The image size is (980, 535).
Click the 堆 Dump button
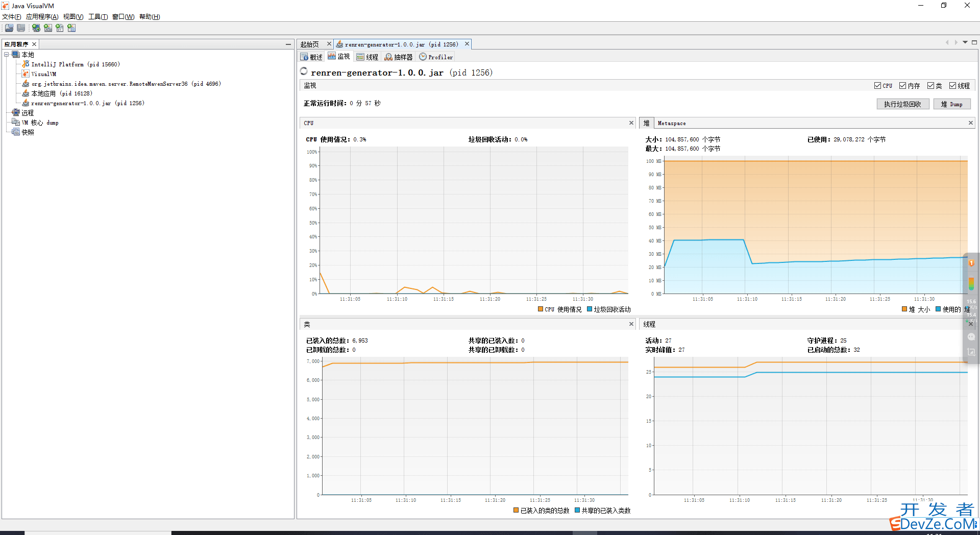pyautogui.click(x=952, y=104)
